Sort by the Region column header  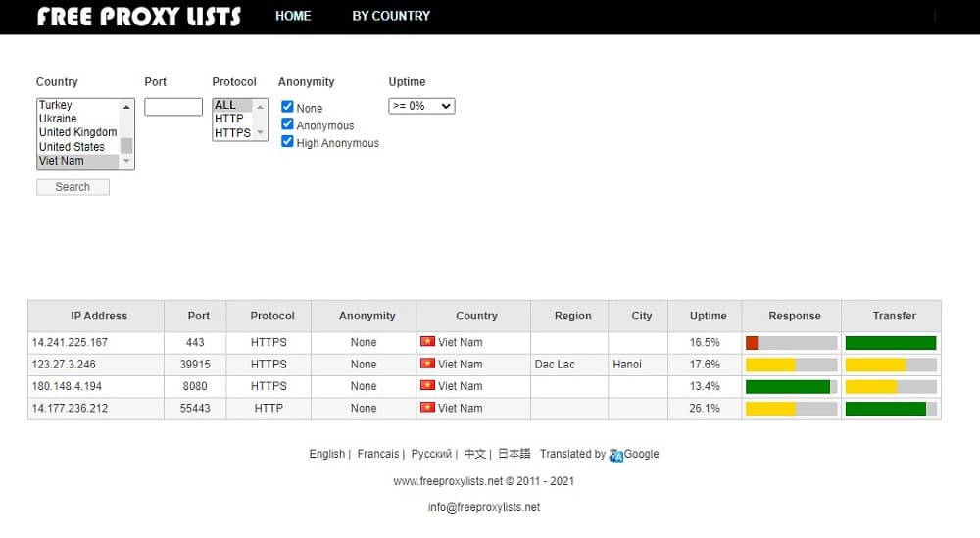[572, 317]
